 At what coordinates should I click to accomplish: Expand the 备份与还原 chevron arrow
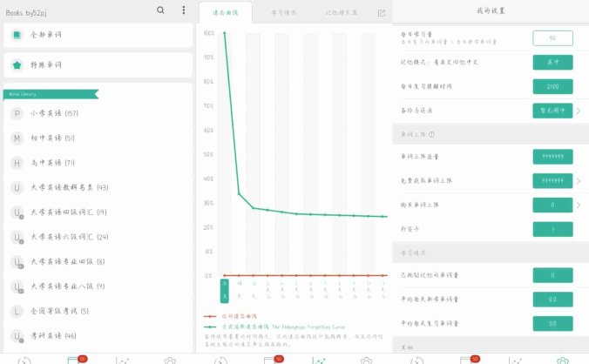point(579,111)
